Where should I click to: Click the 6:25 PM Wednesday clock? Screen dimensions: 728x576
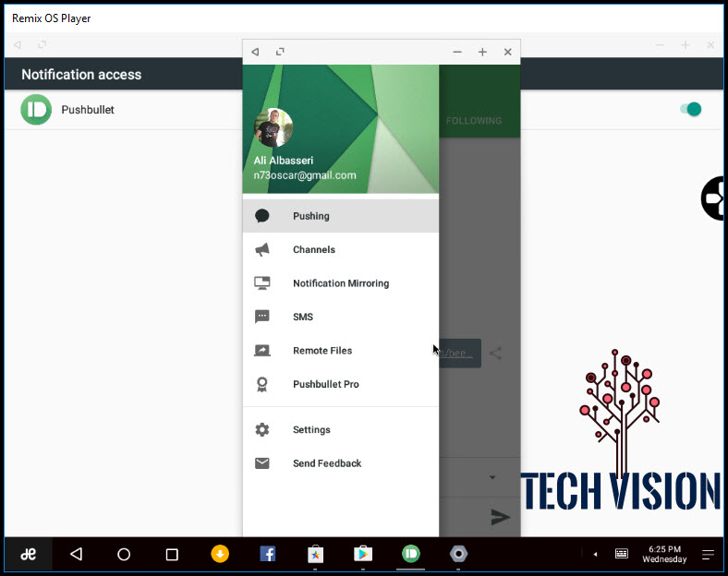coord(664,554)
